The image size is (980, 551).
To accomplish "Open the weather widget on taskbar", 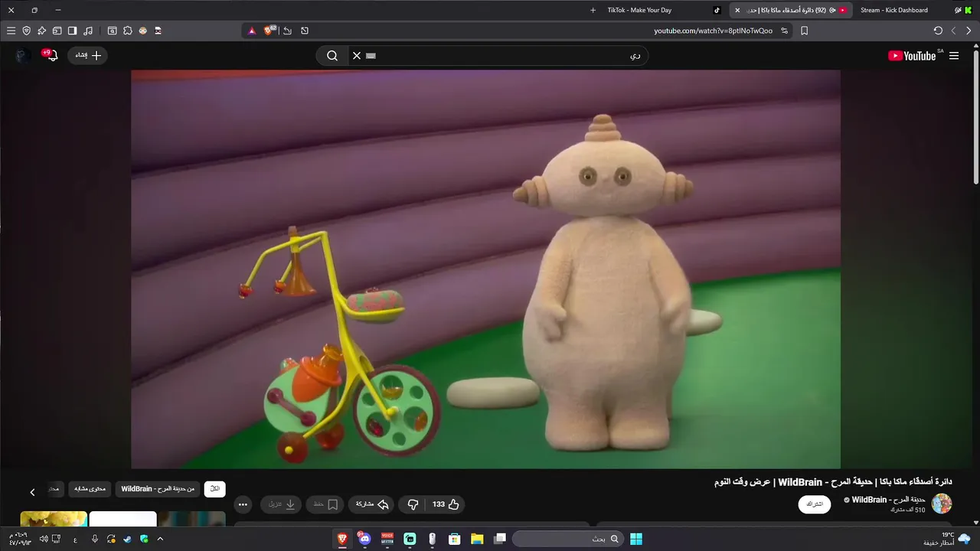I will tap(948, 539).
